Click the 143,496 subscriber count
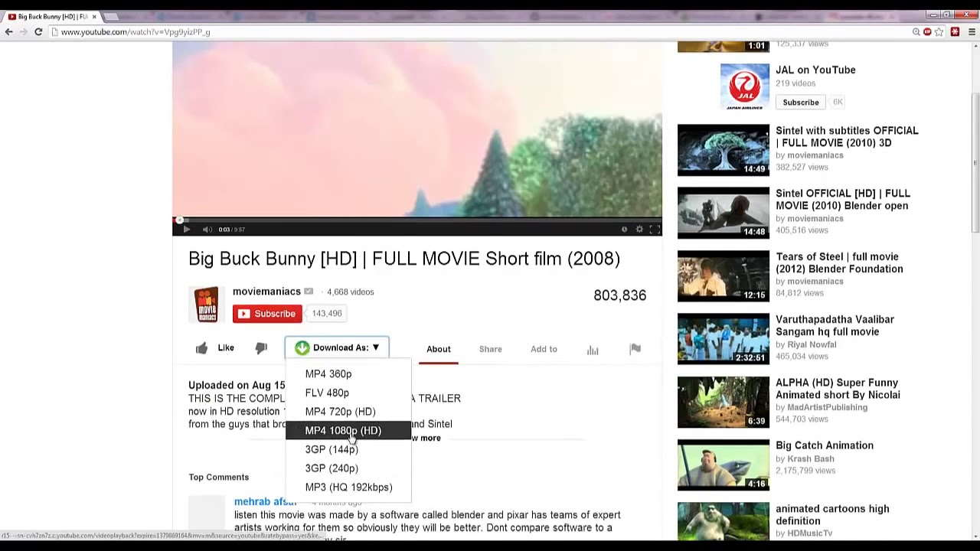 tap(327, 313)
